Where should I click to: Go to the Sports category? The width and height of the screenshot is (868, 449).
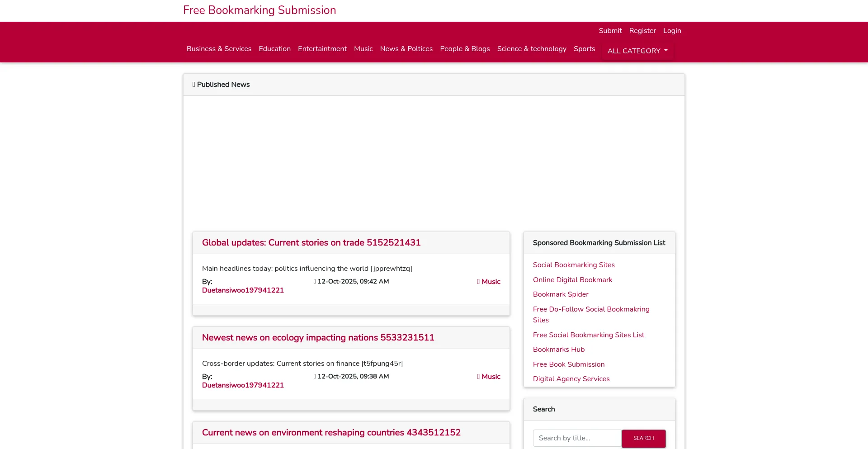[584, 49]
